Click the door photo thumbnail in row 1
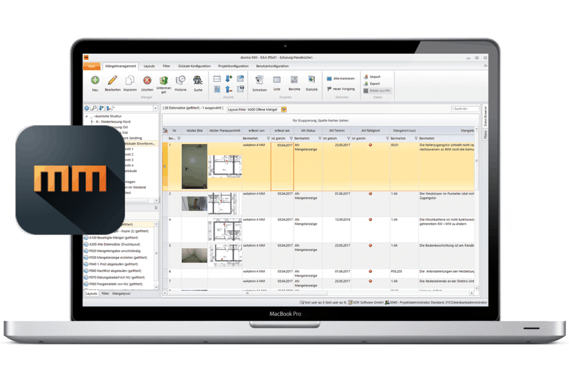Viewport: 569px width, 392px height. tap(194, 166)
